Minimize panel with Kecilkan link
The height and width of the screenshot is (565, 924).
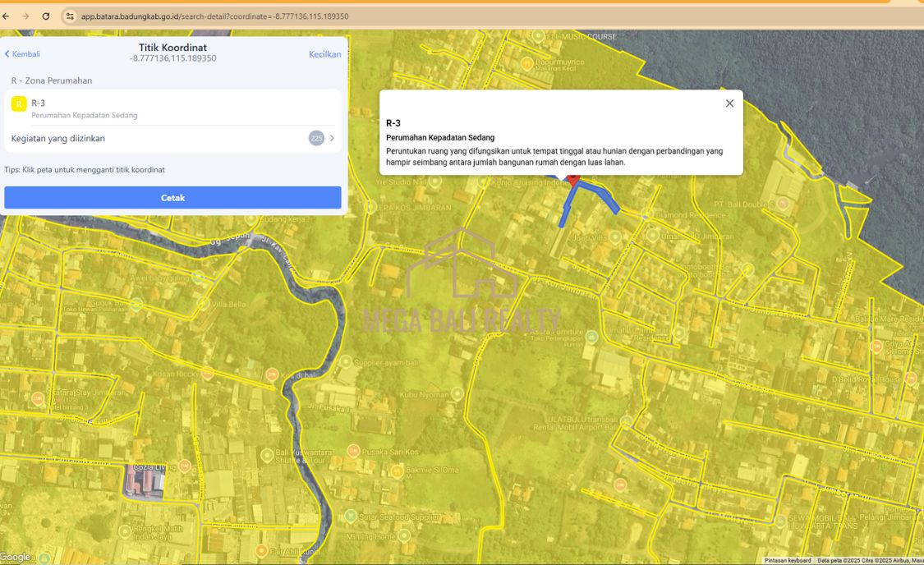324,54
